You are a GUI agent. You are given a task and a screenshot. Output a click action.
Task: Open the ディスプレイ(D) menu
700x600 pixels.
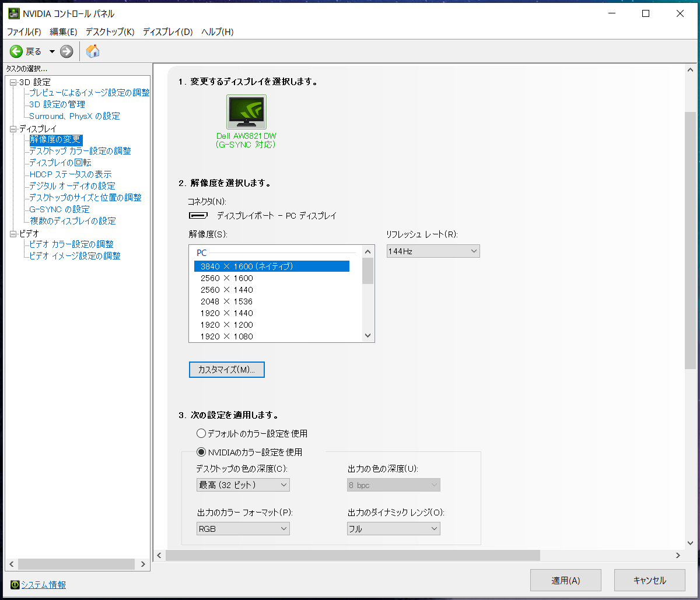pos(167,31)
